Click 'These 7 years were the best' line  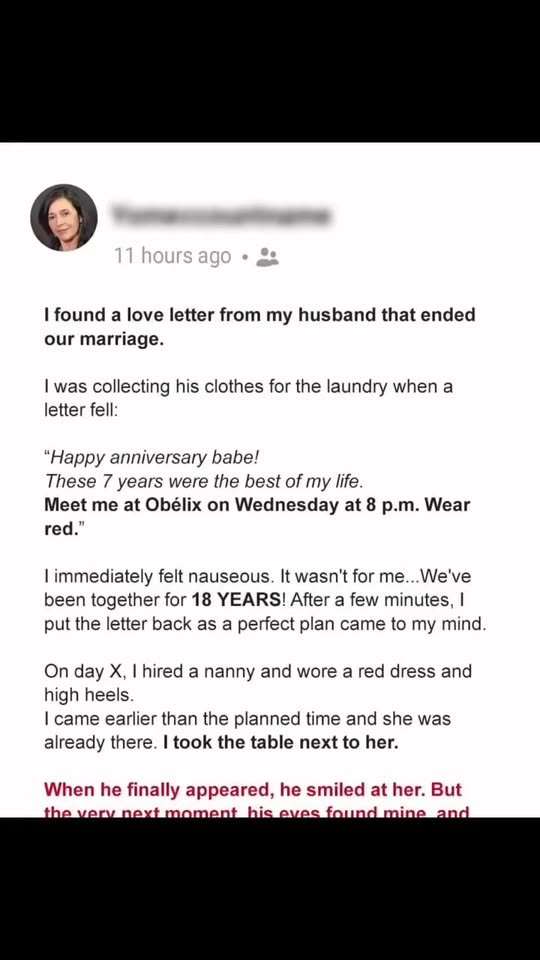[204, 481]
